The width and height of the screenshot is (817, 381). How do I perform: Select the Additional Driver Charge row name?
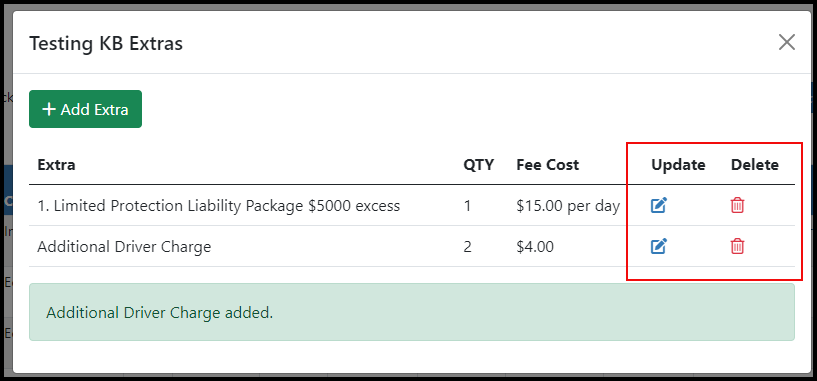coord(124,246)
